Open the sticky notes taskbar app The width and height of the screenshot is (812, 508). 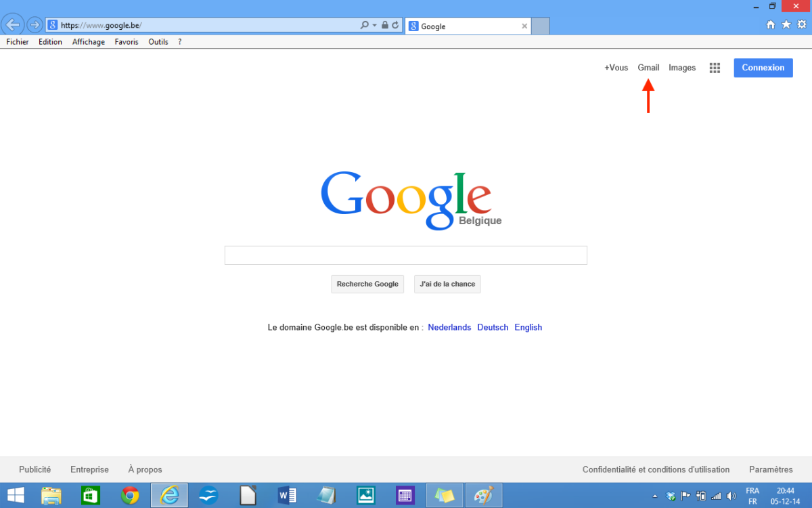tap(445, 496)
